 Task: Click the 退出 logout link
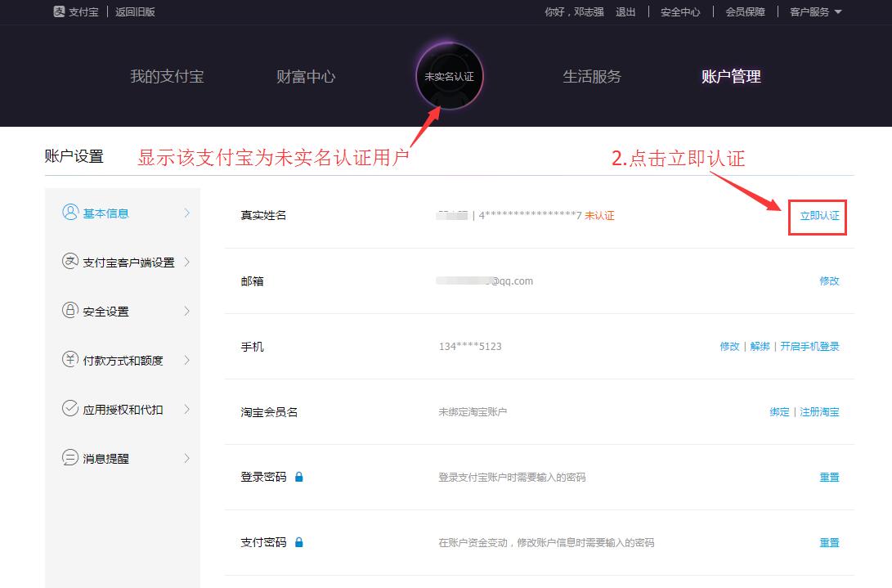[625, 12]
